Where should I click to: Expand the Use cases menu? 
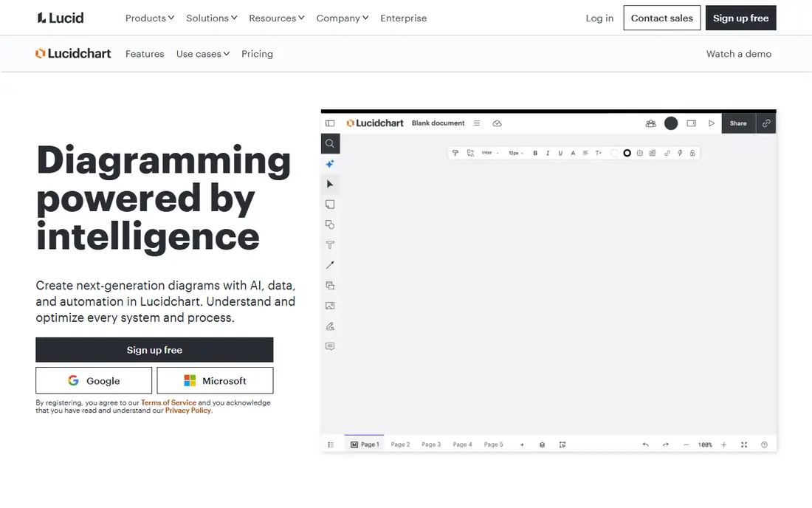pos(202,54)
